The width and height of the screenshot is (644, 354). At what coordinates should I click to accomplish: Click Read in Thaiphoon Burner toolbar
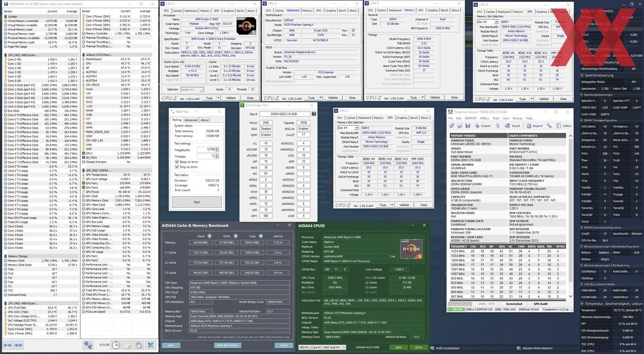pos(512,126)
